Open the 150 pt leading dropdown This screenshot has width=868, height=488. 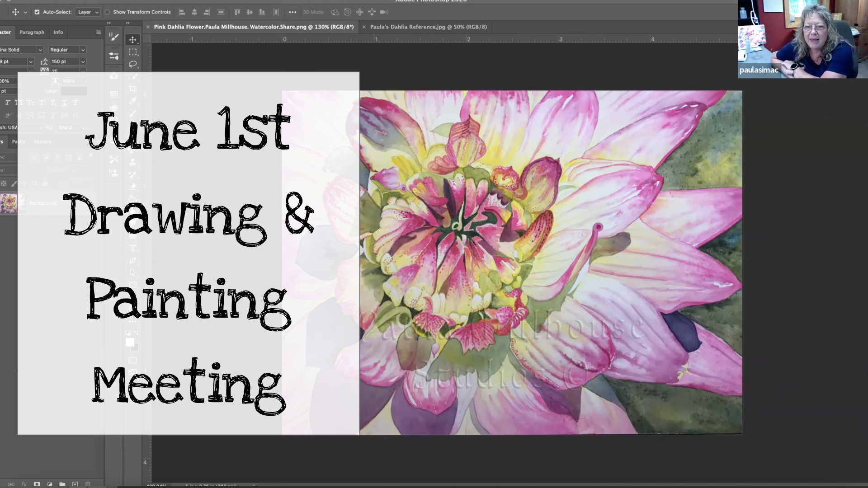click(83, 61)
